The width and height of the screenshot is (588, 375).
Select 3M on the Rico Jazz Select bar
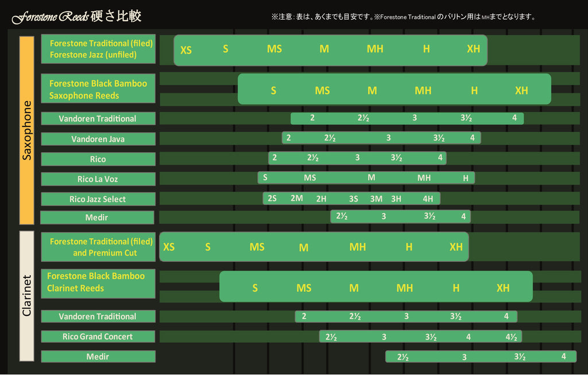pyautogui.click(x=376, y=199)
